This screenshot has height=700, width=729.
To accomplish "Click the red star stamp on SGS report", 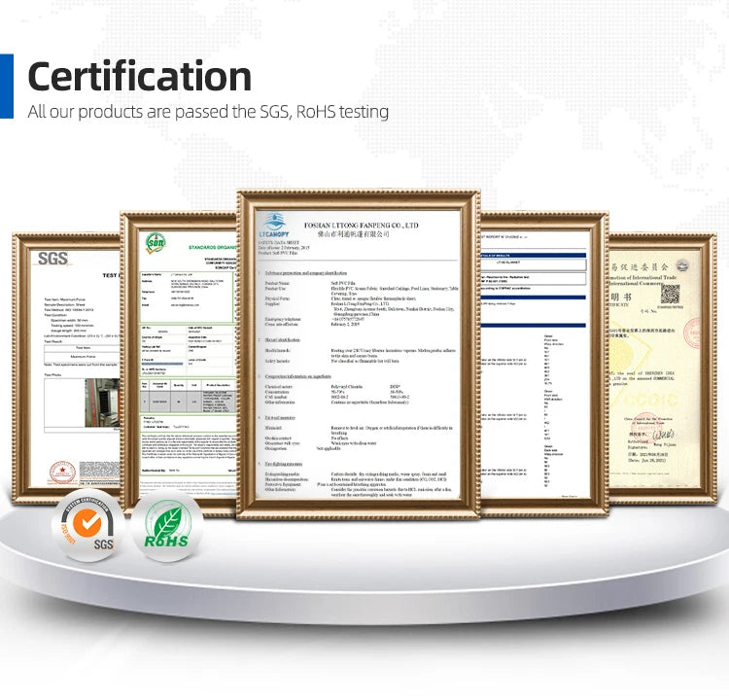I will tap(62, 472).
